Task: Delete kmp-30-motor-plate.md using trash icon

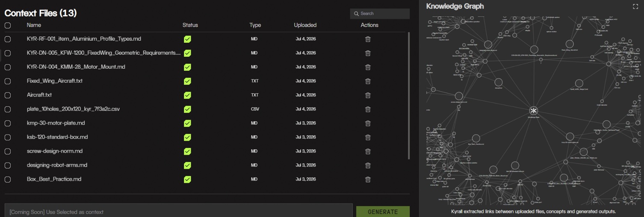Action: [368, 123]
